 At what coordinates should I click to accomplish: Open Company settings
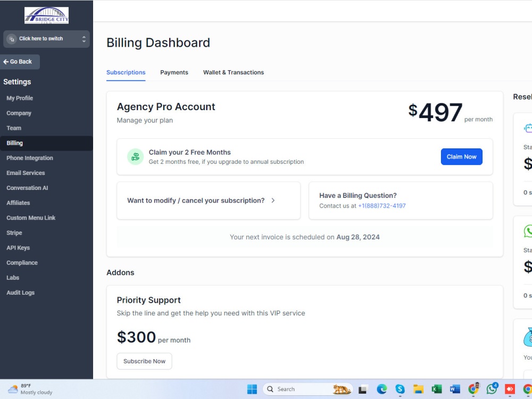19,113
